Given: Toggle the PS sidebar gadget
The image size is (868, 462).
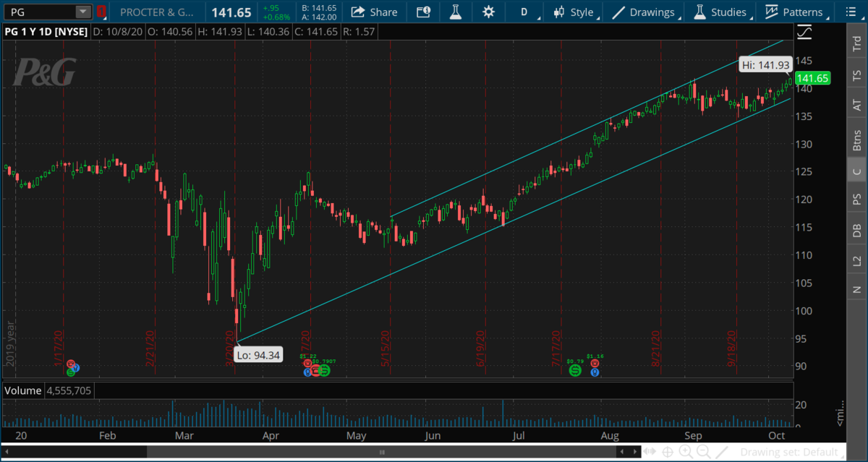Looking at the screenshot, I should coord(857,199).
